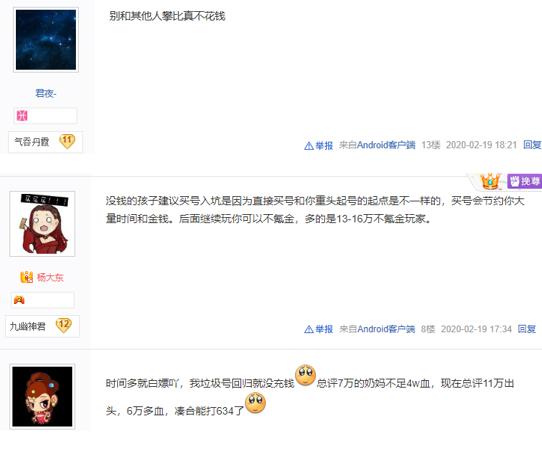
Task: Click game controller badge icon
Action: tap(19, 300)
